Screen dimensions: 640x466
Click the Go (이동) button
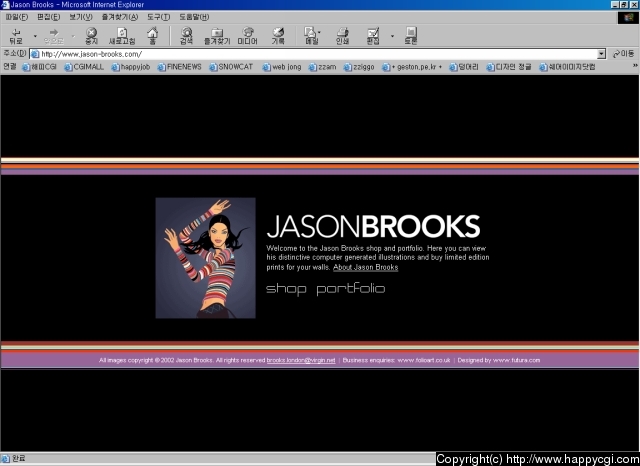click(623, 54)
